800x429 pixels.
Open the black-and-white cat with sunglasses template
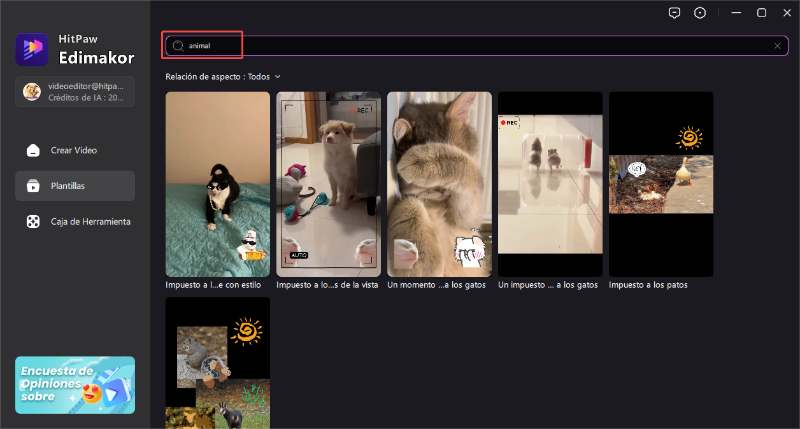217,184
